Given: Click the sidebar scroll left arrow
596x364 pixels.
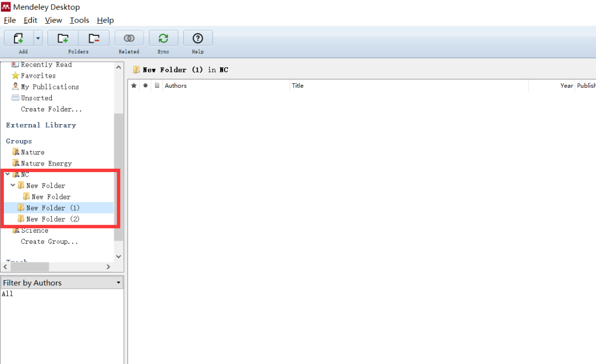Looking at the screenshot, I should click(6, 267).
